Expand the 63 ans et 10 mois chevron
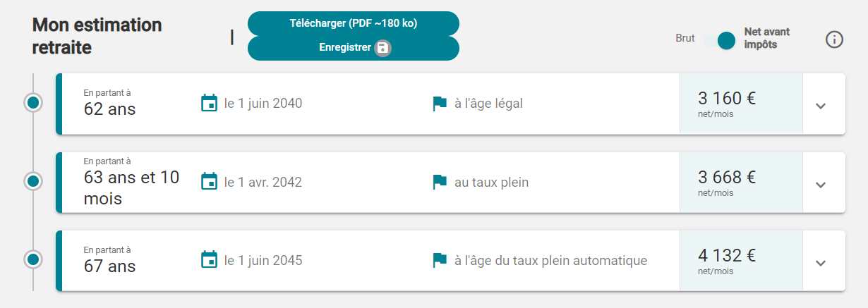This screenshot has height=308, width=868. coord(820,185)
